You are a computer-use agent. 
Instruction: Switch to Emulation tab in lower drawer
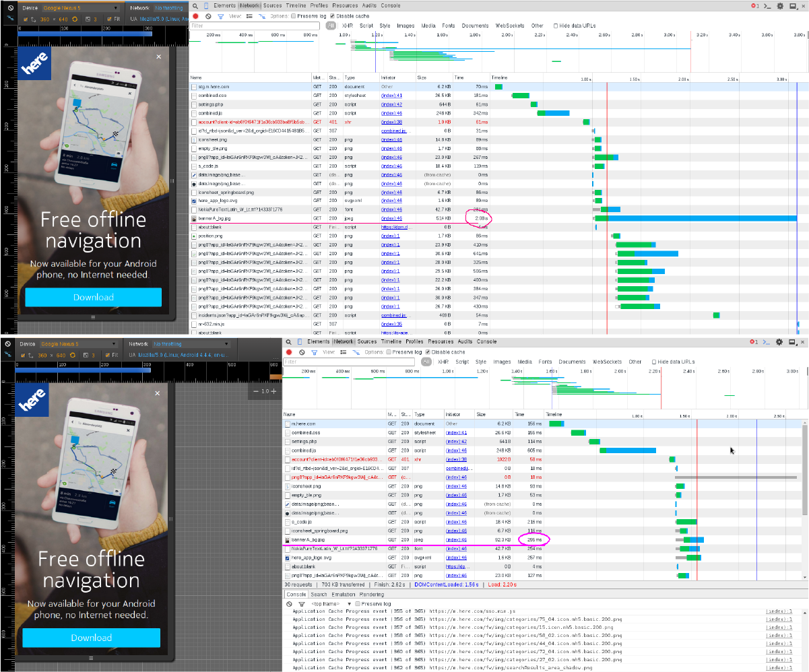(343, 595)
